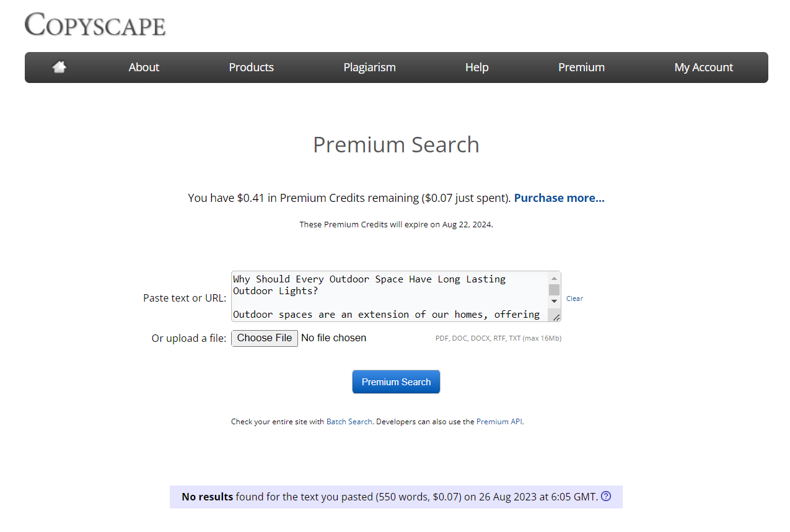Click the text area scroll up arrow
This screenshot has width=790, height=532.
(554, 278)
